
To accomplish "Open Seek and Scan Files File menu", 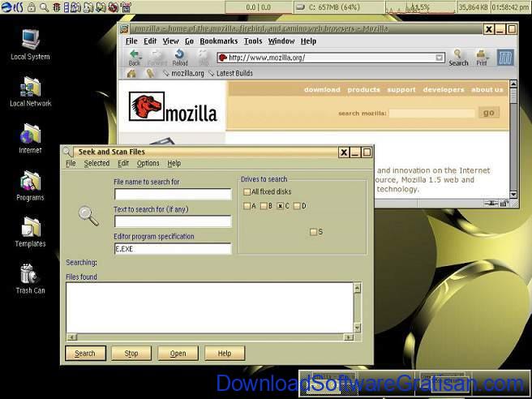I will coord(71,163).
